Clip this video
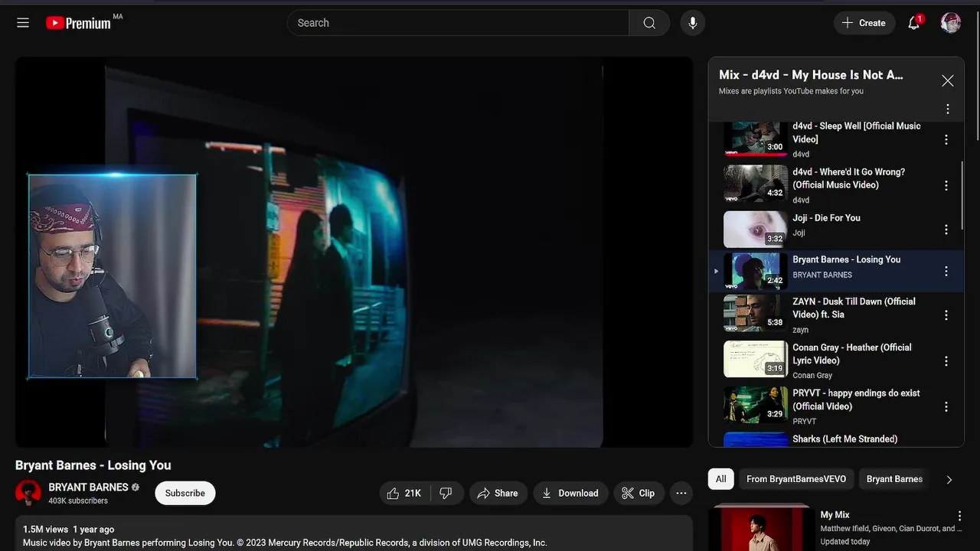This screenshot has height=551, width=980. [x=639, y=494]
